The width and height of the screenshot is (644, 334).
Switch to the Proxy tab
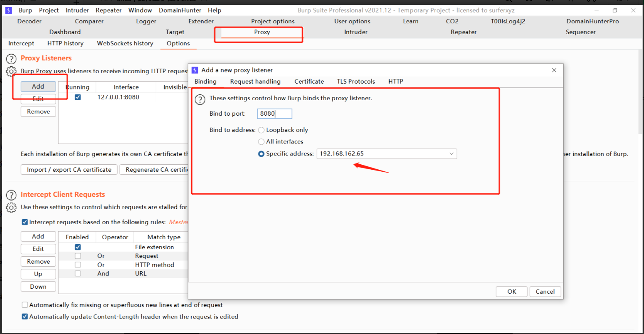(x=262, y=32)
